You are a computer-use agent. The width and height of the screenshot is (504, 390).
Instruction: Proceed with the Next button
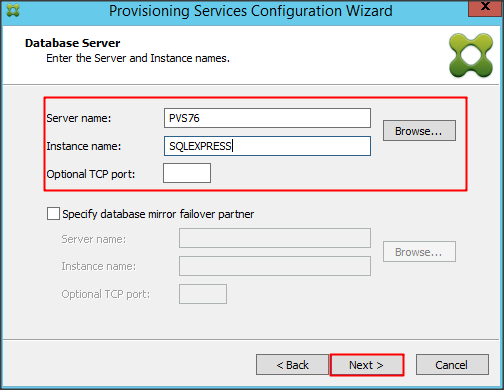click(367, 365)
